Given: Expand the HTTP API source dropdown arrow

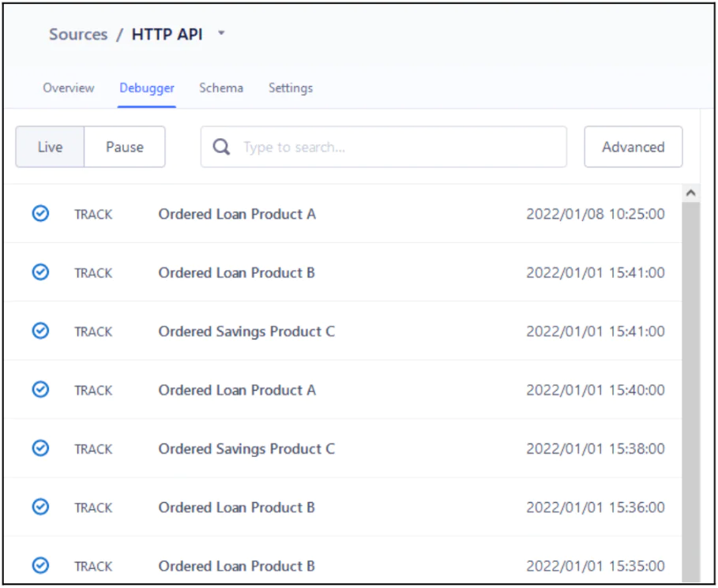Looking at the screenshot, I should coord(221,34).
